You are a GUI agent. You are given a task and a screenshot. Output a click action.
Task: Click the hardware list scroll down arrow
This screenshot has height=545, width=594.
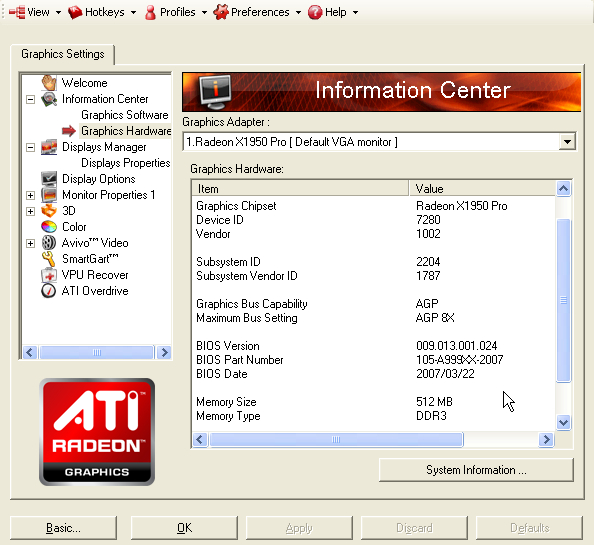tap(563, 422)
